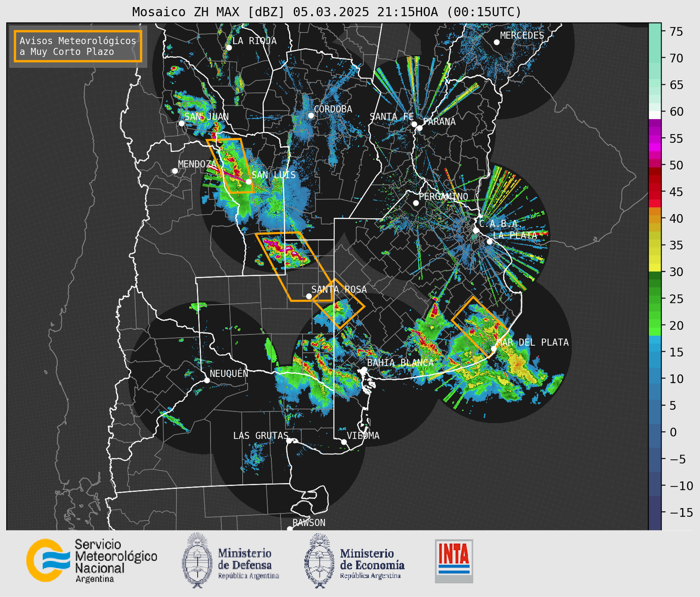700x597 pixels.
Task: Select the SANTA ROSA city label
Action: coord(339,289)
